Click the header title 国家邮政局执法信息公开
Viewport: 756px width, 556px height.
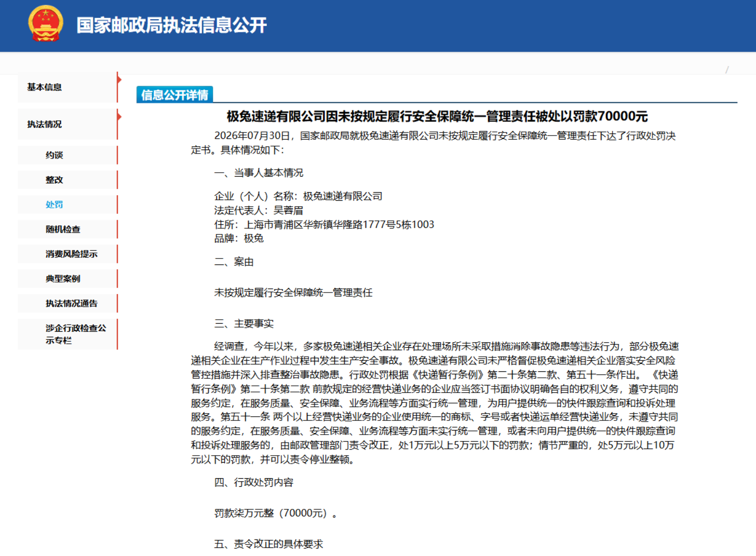pyautogui.click(x=172, y=25)
